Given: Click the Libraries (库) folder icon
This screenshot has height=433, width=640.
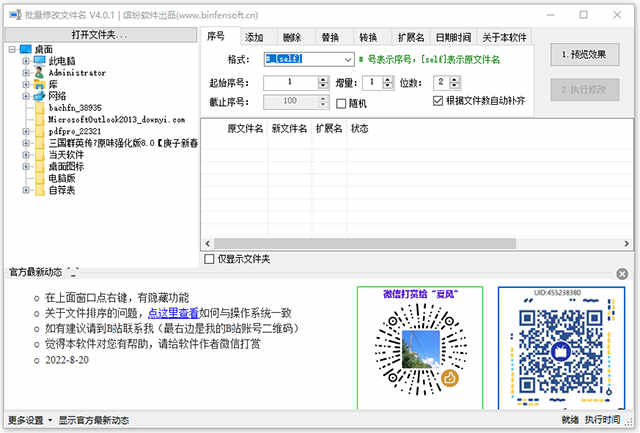Looking at the screenshot, I should pos(40,84).
